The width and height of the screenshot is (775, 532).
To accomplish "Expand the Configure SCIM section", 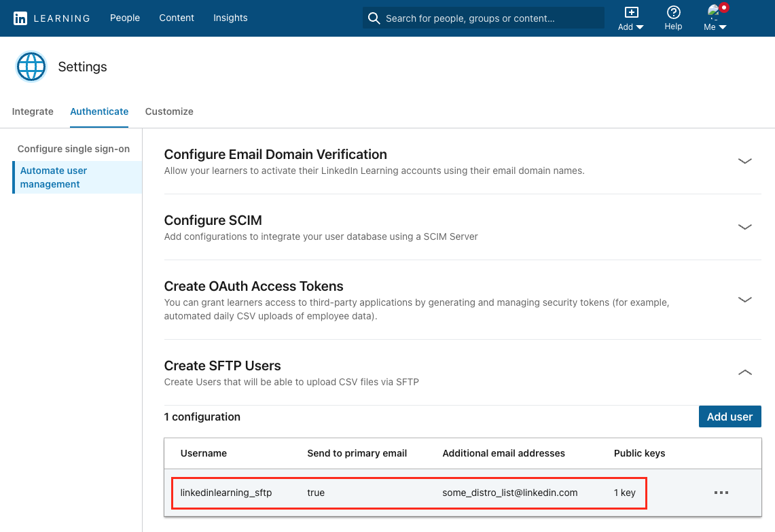I will [x=744, y=227].
